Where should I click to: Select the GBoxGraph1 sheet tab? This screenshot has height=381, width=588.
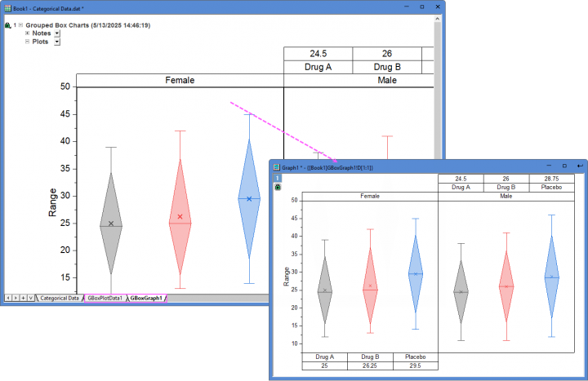point(147,299)
